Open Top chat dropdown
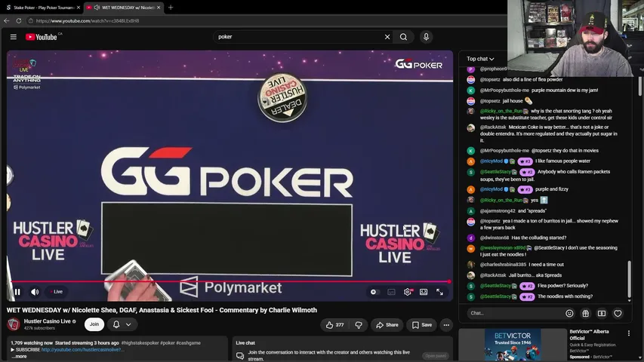 coord(480,59)
